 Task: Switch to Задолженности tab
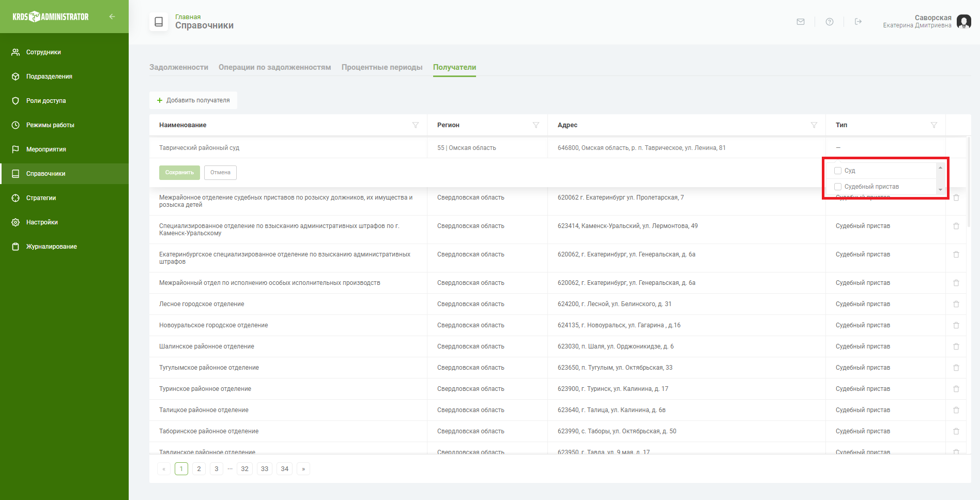(179, 67)
